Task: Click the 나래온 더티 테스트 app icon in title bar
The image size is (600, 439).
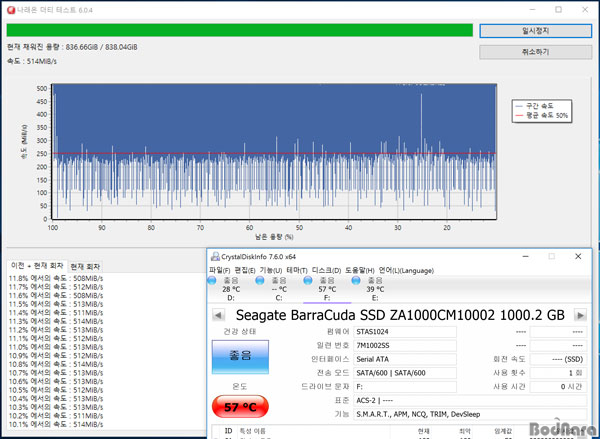Action: pyautogui.click(x=11, y=10)
